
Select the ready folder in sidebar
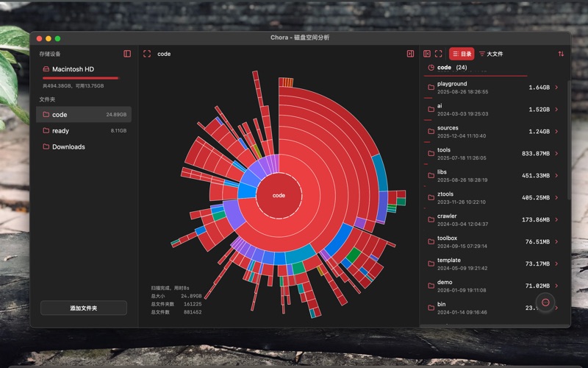[60, 131]
